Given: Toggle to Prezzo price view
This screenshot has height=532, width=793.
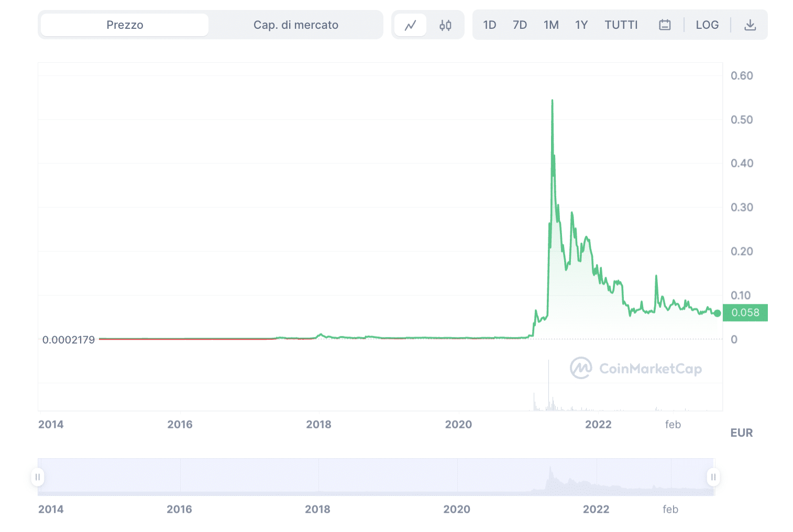Looking at the screenshot, I should (x=124, y=24).
